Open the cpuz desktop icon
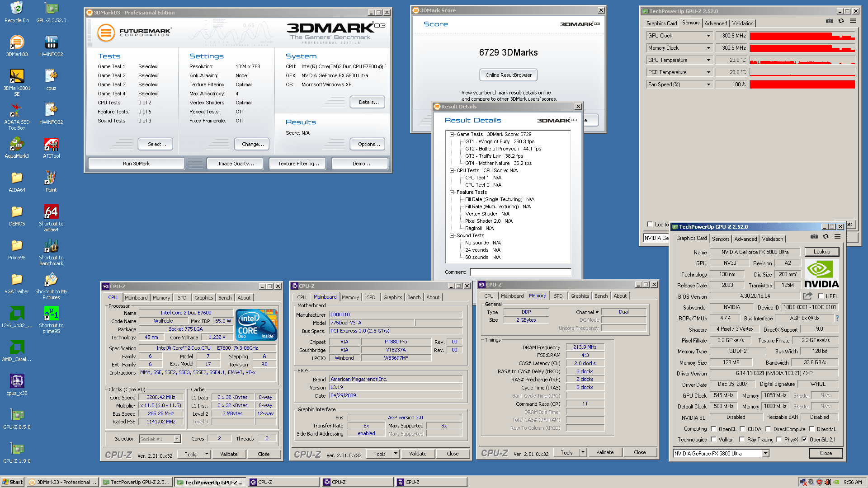 pyautogui.click(x=51, y=80)
